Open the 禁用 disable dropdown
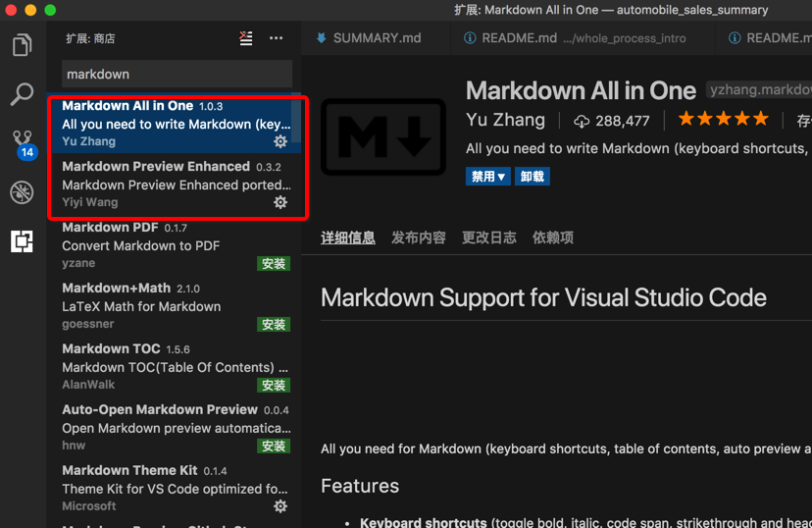 [487, 177]
